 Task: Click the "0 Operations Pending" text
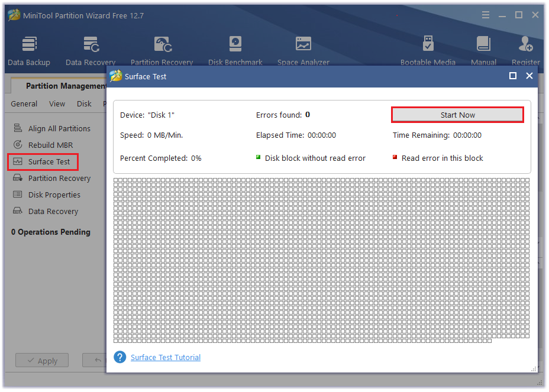51,232
